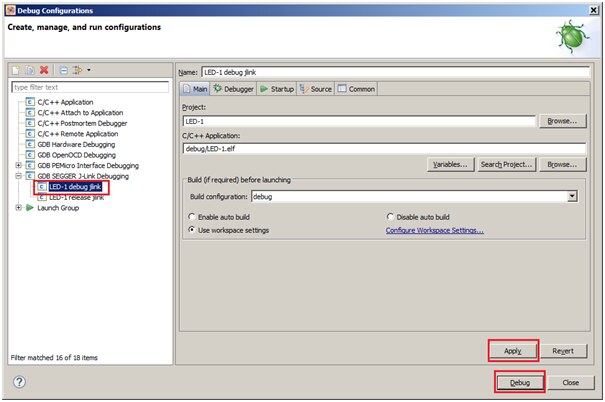The height and width of the screenshot is (402, 605).
Task: Collapse the GDB SEGGER J-Link Debugging node
Action: [18, 176]
